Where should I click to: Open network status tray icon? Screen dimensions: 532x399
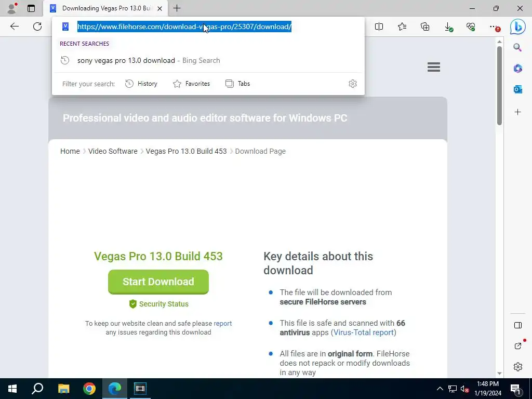tap(453, 389)
